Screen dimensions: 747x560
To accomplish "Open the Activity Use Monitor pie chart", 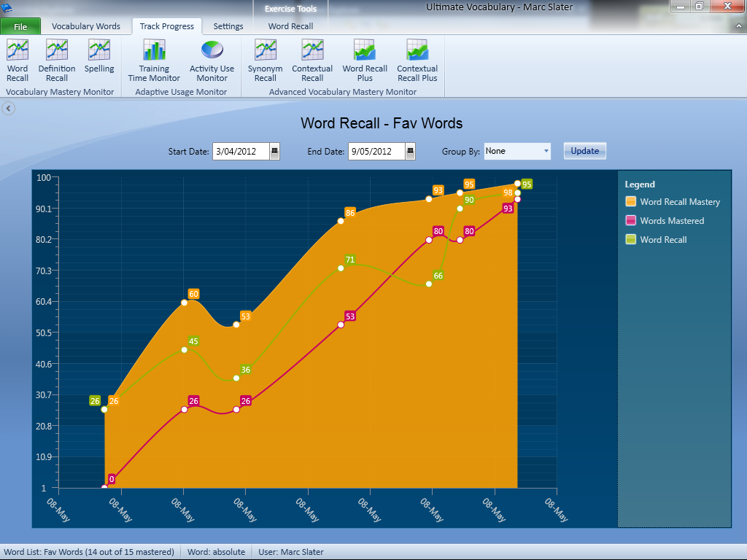I will 212,60.
